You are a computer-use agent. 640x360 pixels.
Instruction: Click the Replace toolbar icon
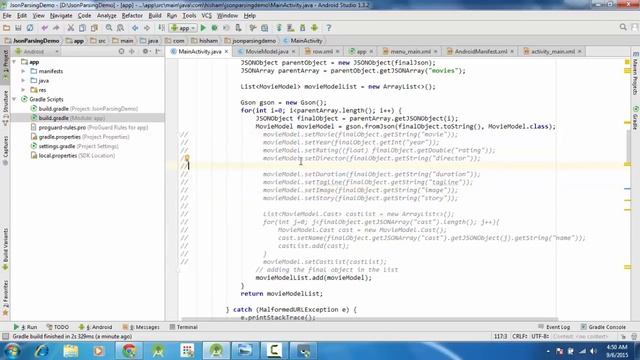click(x=120, y=28)
